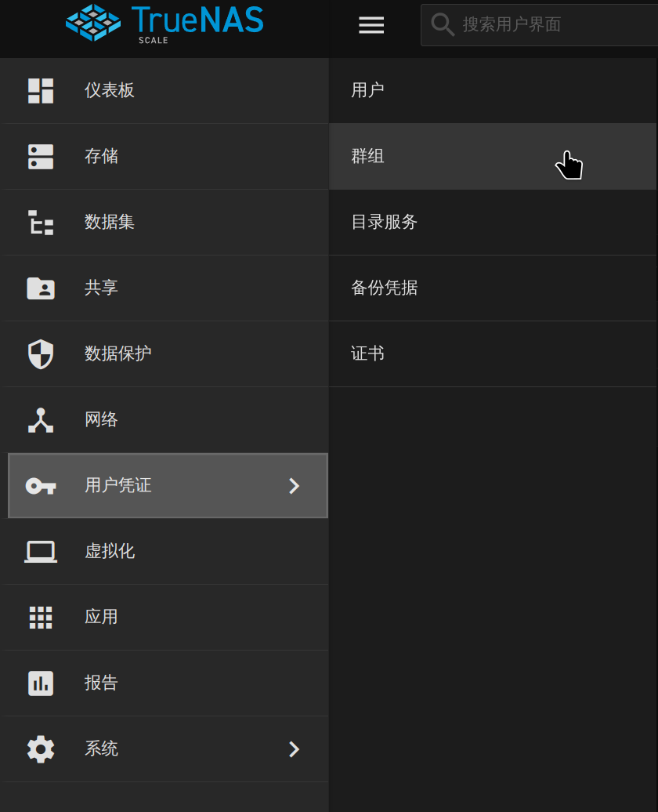658x812 pixels.
Task: Click the 存储 storage drive icon
Action: (x=41, y=157)
